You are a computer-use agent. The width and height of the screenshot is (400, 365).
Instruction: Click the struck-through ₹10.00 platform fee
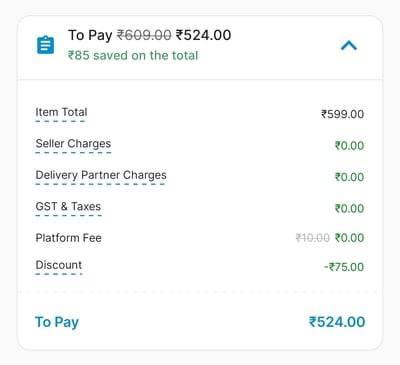(313, 238)
